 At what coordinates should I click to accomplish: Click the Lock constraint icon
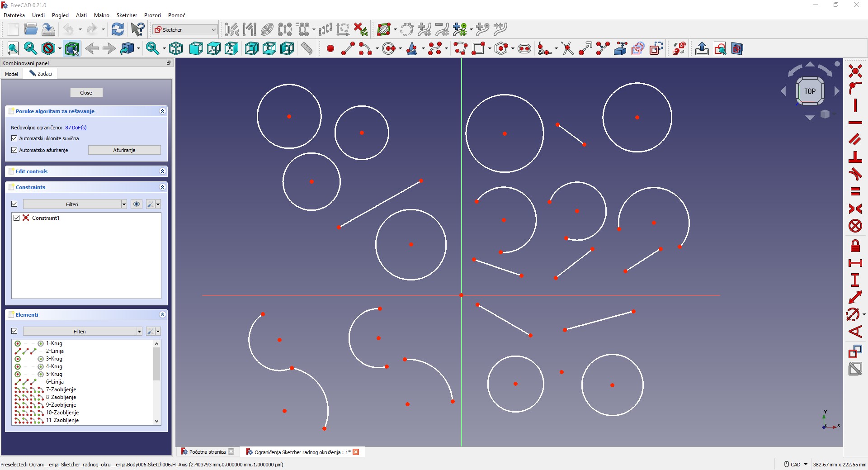[855, 246]
